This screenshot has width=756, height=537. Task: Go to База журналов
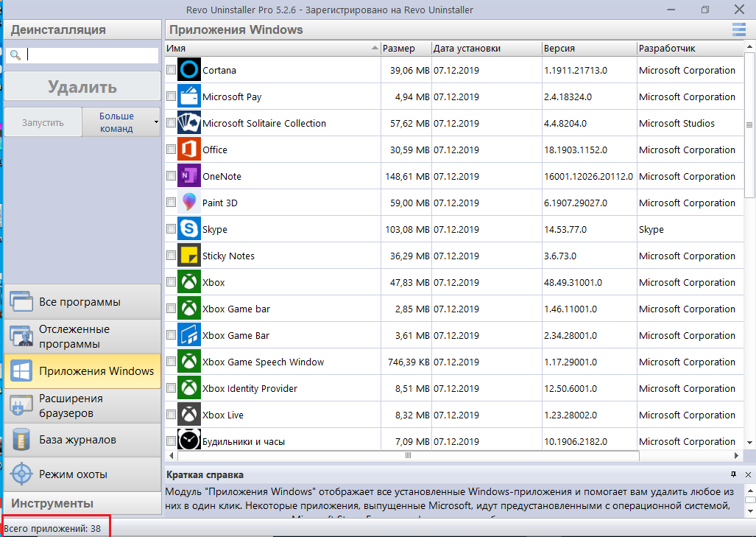82,440
